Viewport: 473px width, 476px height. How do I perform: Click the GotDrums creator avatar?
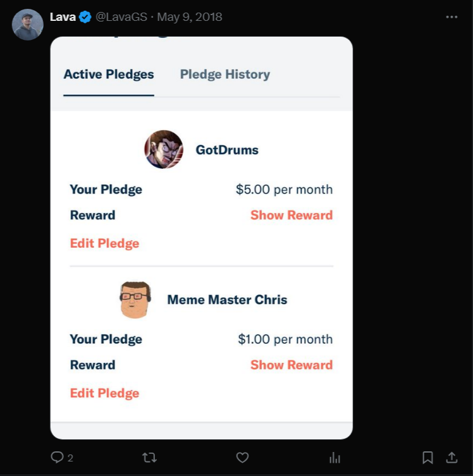point(164,149)
